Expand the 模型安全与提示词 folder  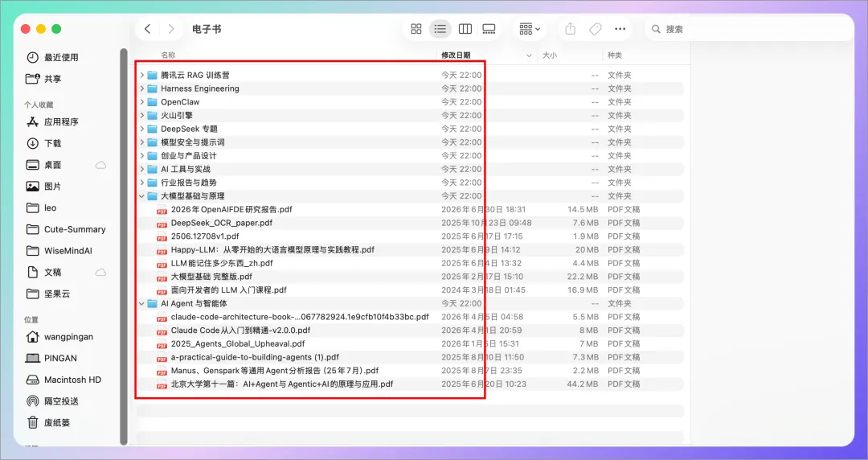coord(141,142)
